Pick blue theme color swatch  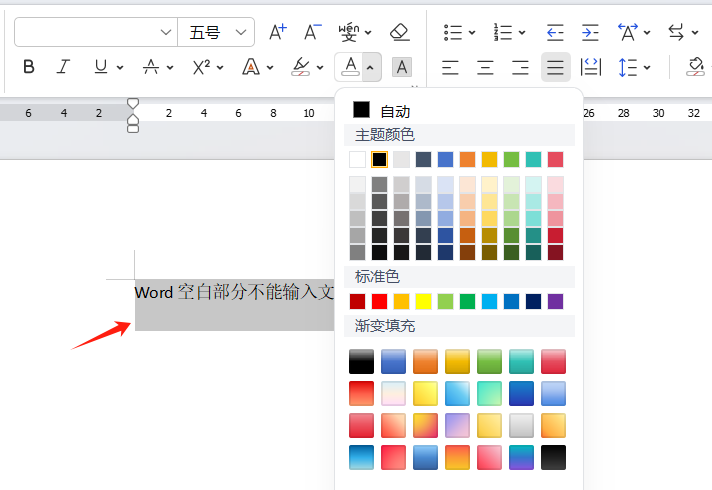click(x=445, y=159)
